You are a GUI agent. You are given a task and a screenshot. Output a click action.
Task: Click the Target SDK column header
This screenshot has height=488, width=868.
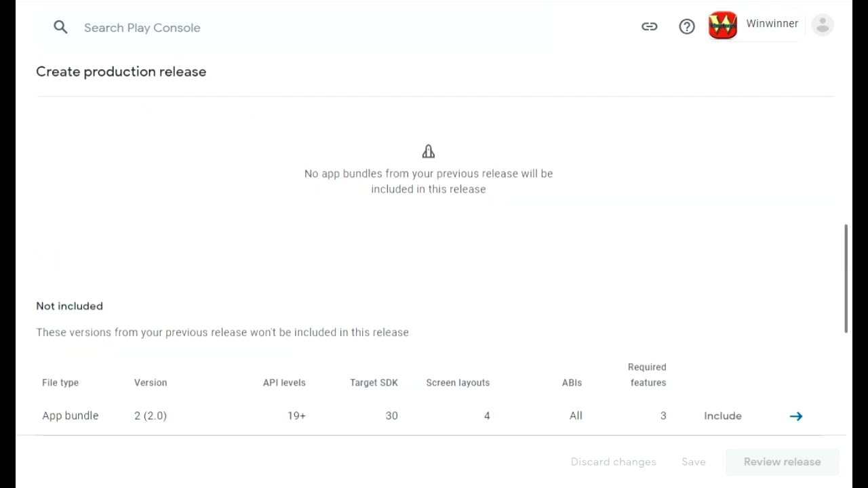(x=374, y=383)
